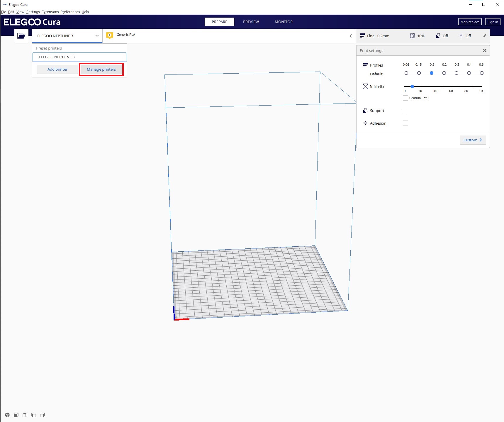Open the Extensions menu
This screenshot has height=422, width=504.
pos(50,12)
